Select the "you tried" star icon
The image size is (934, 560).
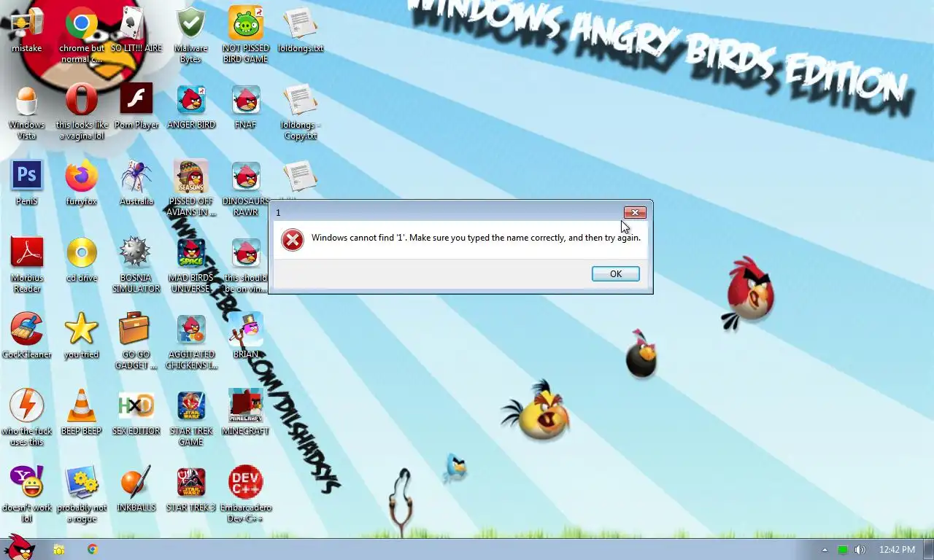[x=82, y=336]
